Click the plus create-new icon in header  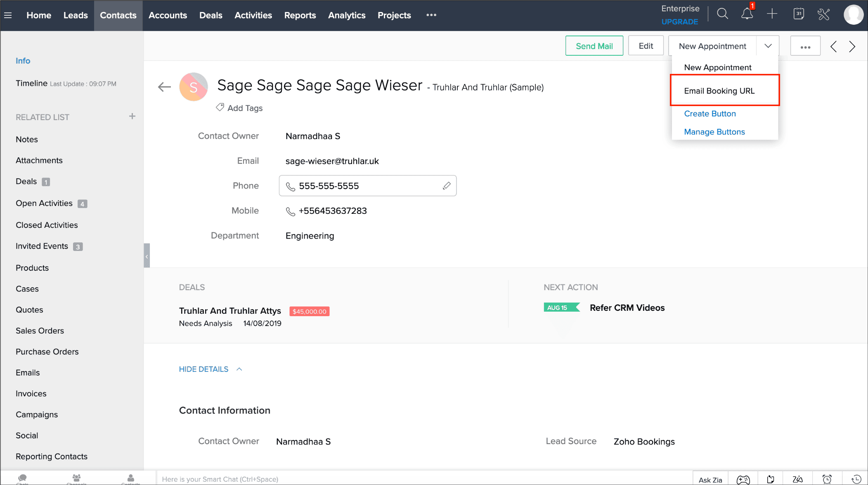(772, 14)
